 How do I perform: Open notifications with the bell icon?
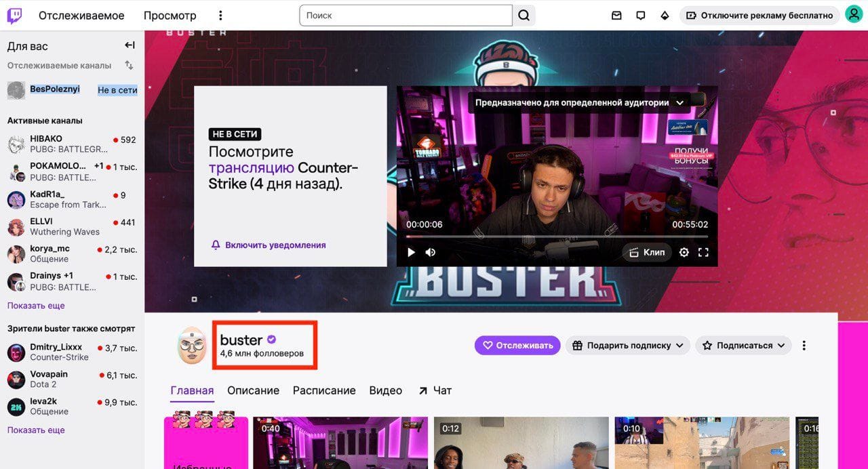(x=640, y=15)
